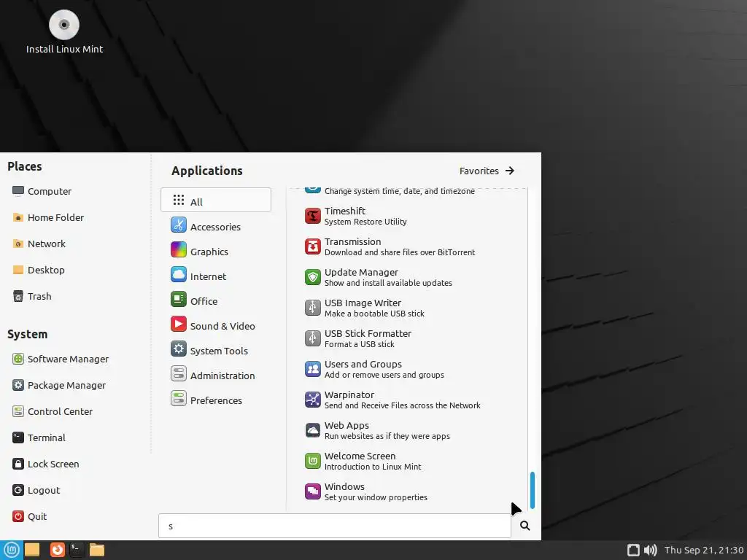Open Control Center
The width and height of the screenshot is (747, 560).
click(x=53, y=411)
